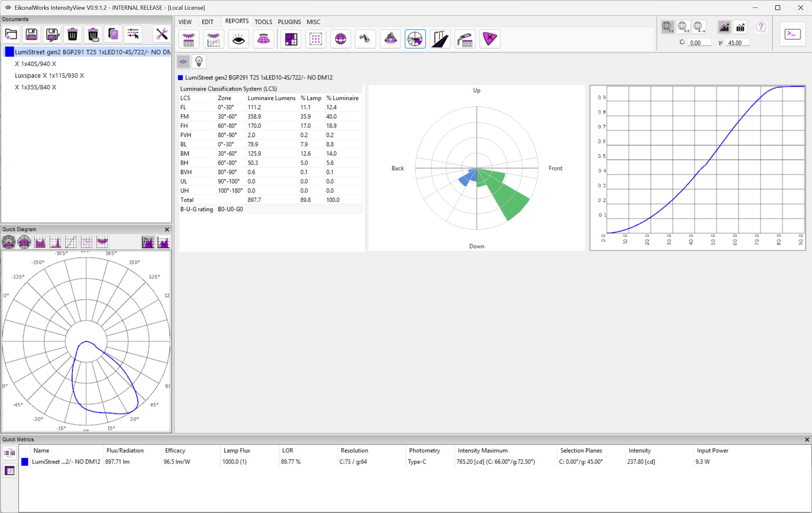Switch to the cumulative curve quick diagram
This screenshot has width=812, height=513.
(x=71, y=242)
